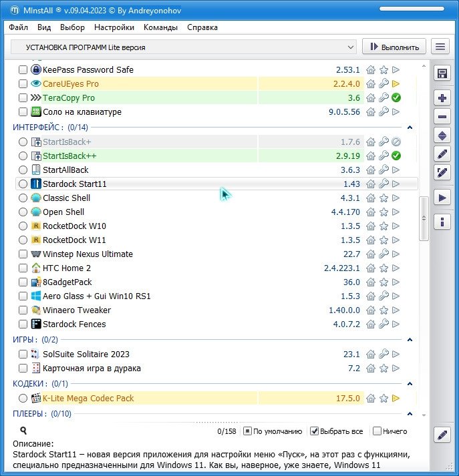Viewport: 459px width, 476px height.
Task: Click the save disk icon in right sidebar
Action: (442, 73)
